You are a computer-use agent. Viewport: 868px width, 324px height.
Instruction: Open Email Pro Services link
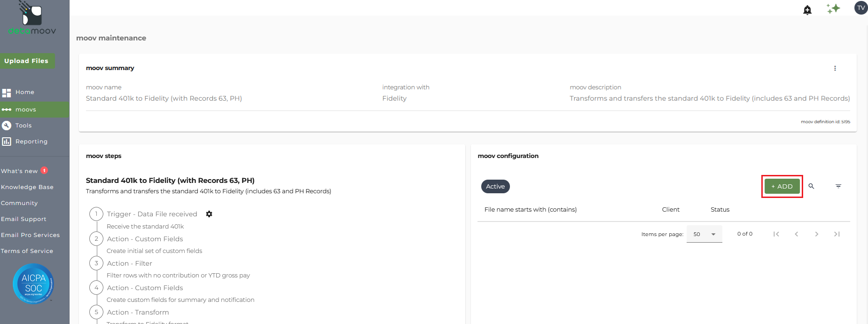coord(31,235)
